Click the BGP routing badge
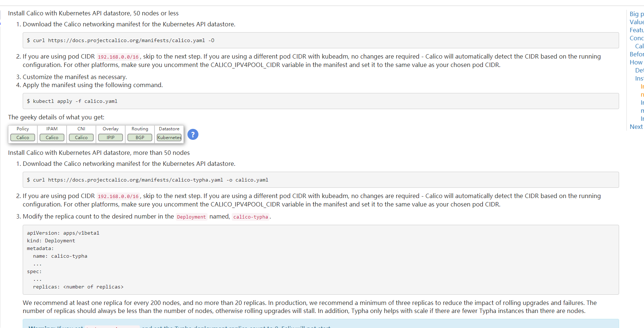 point(140,138)
